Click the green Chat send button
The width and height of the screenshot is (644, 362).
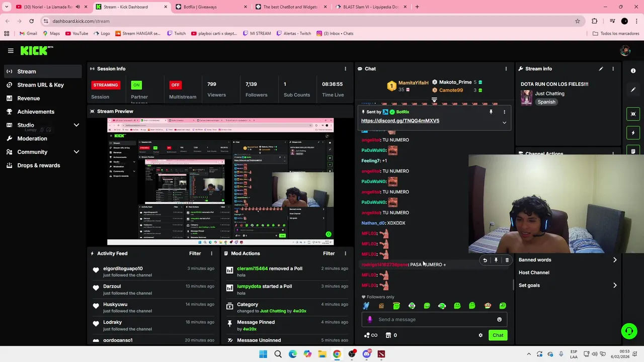498,335
